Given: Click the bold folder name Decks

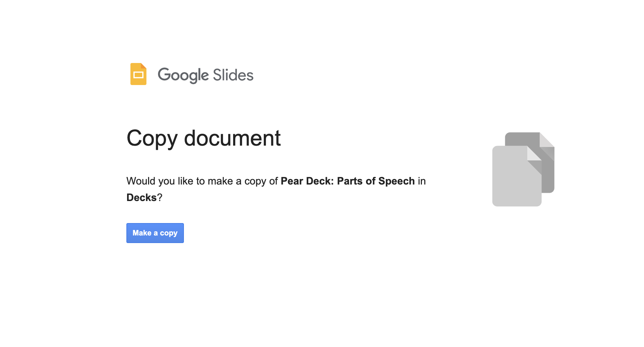Looking at the screenshot, I should pyautogui.click(x=142, y=198).
